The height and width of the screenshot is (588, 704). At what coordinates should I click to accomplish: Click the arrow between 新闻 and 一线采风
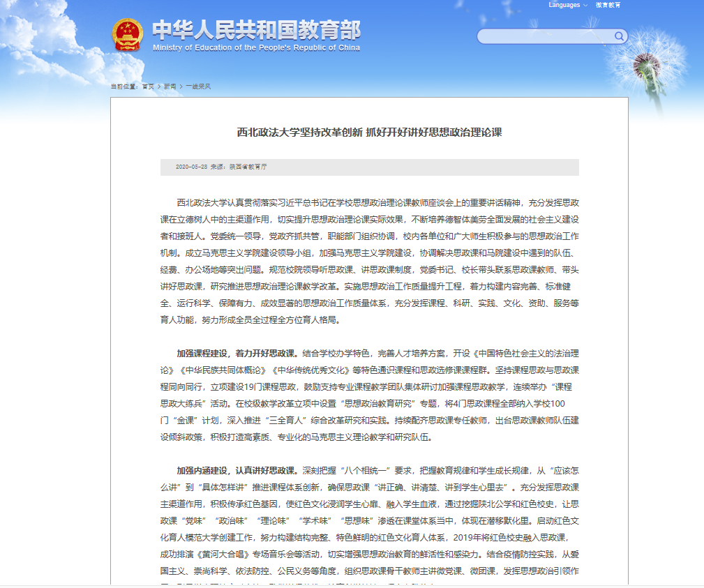coord(181,86)
